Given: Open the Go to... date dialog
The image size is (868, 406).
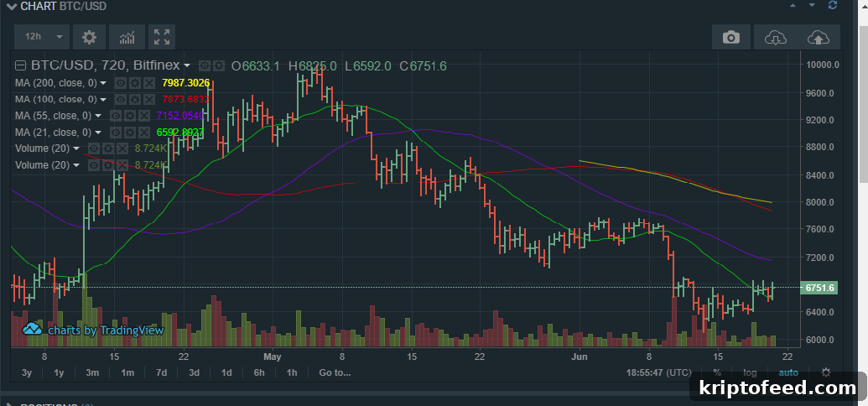Looking at the screenshot, I should coord(335,372).
